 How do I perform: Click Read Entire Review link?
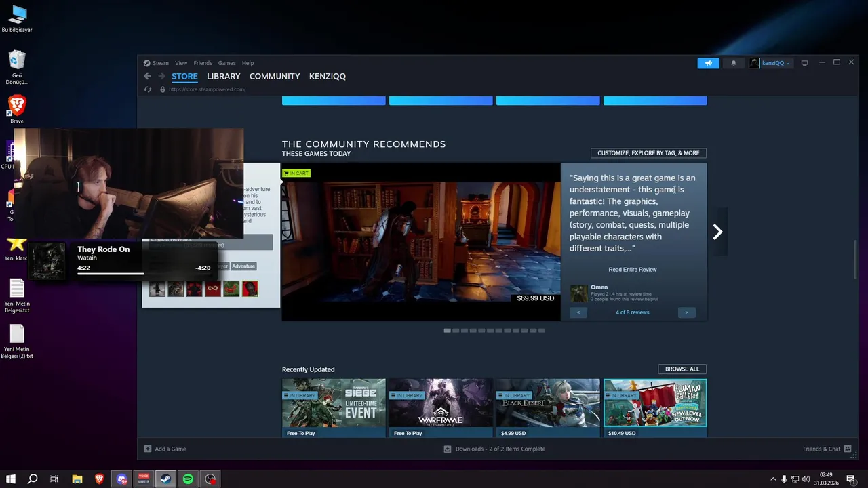(632, 270)
